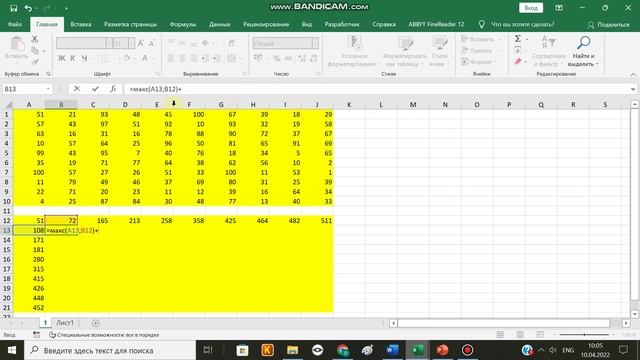Open Sort & Filter (Сортировка и фильтр)
This screenshot has width=640, height=360.
point(549,51)
